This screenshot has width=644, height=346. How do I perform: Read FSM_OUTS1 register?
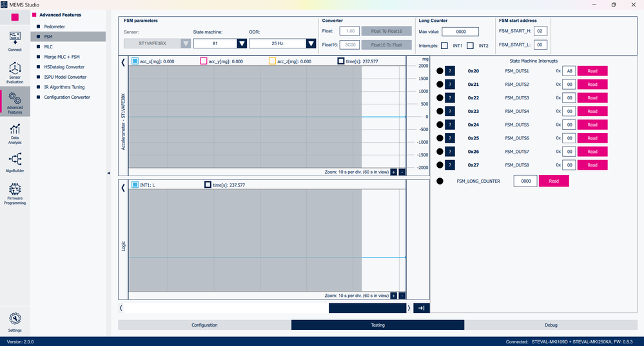(592, 71)
